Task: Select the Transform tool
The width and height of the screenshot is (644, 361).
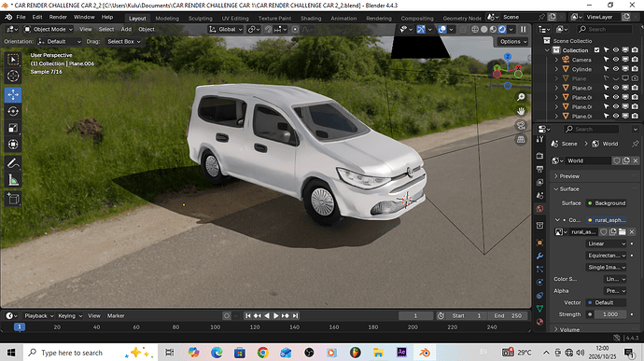Action: [13, 145]
